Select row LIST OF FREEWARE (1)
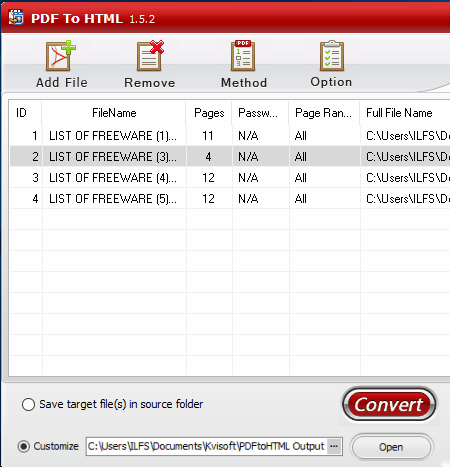 coord(230,136)
